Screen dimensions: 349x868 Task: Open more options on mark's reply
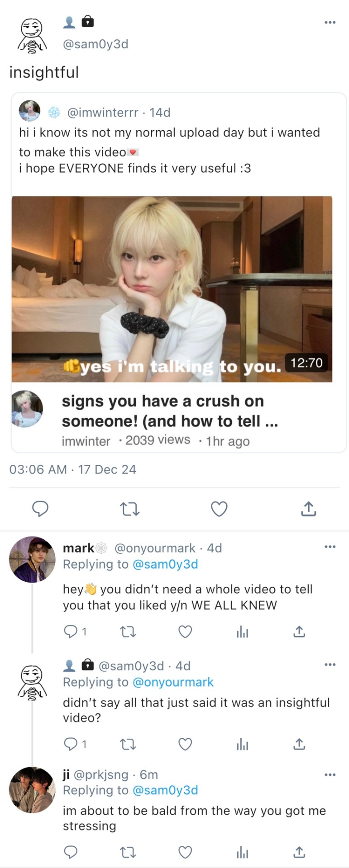(330, 547)
